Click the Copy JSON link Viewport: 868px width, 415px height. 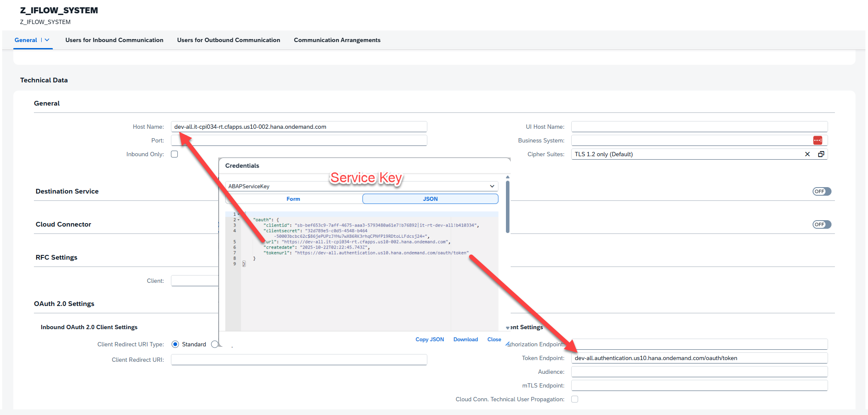[429, 339]
